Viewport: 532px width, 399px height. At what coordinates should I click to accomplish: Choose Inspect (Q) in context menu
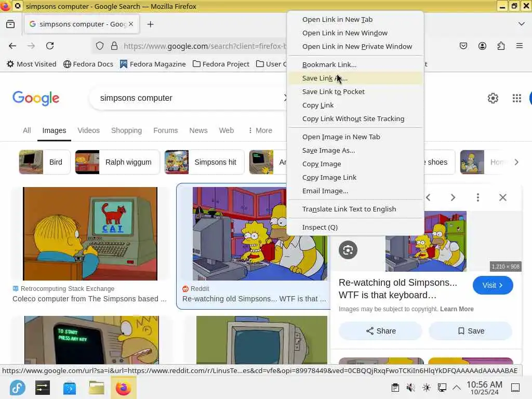click(x=355, y=228)
